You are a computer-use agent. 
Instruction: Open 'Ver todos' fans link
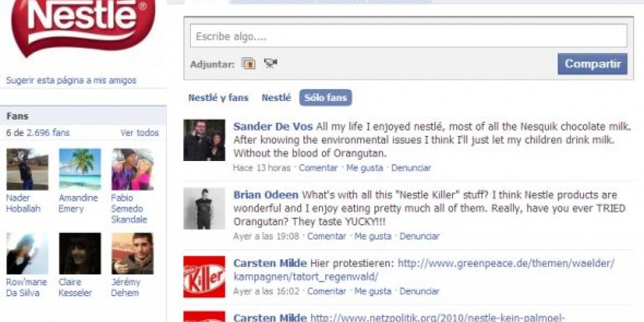(x=140, y=133)
